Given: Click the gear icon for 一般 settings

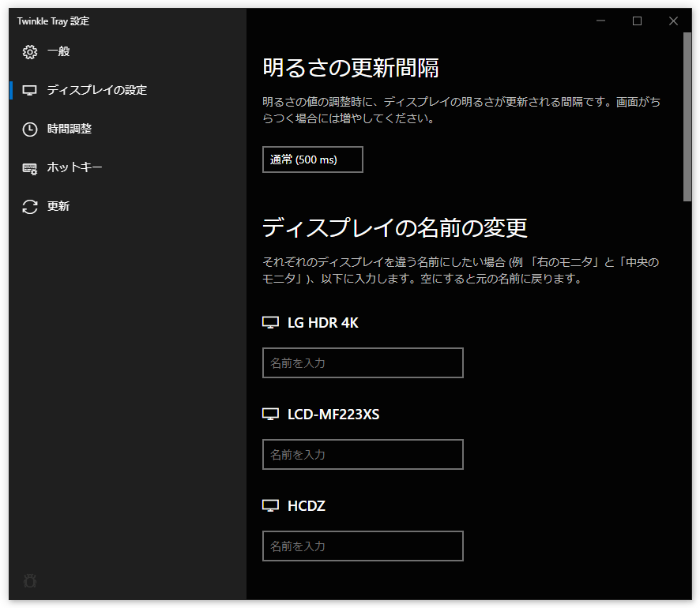Looking at the screenshot, I should 30,52.
